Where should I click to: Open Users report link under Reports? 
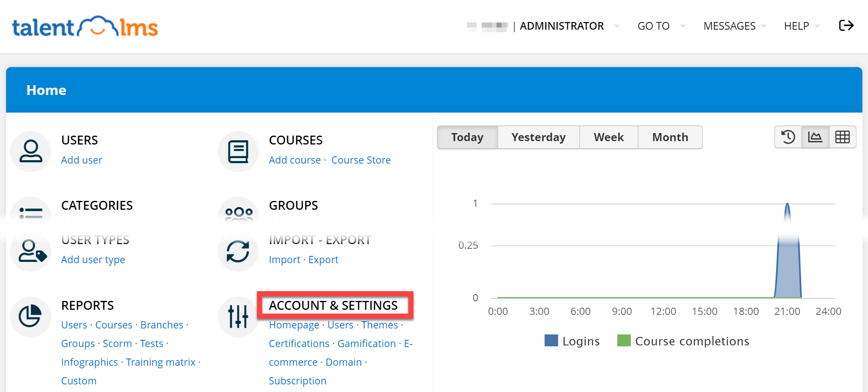pos(74,325)
